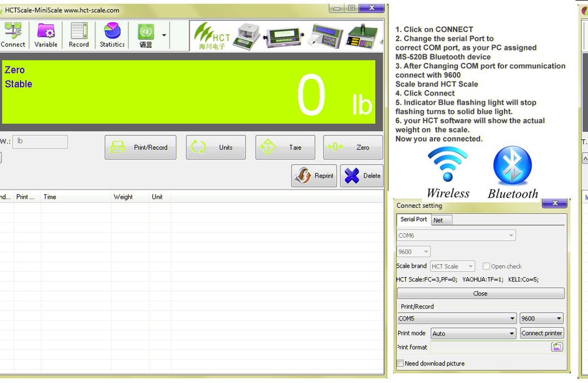Expand the Print mode Auto dropdown
This screenshot has width=588, height=383.
point(473,334)
